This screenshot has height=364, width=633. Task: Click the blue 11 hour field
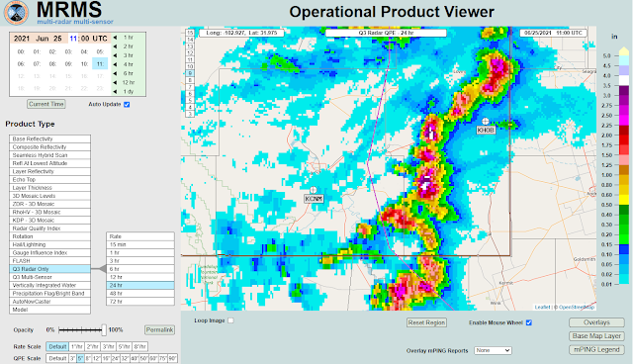tap(73, 39)
